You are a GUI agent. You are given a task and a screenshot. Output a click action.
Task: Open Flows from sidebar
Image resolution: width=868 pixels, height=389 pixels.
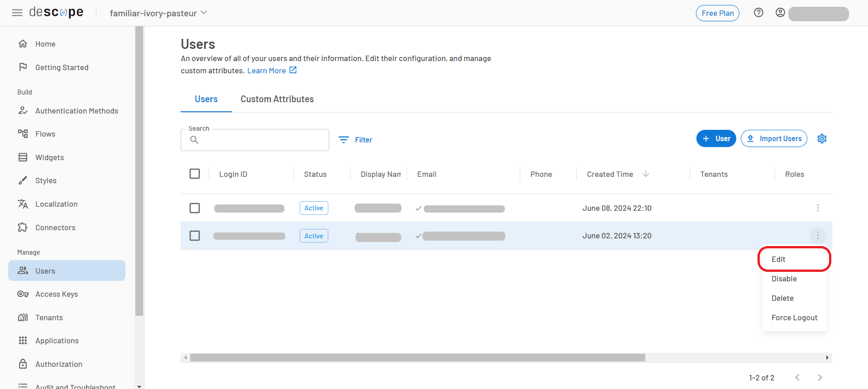click(x=45, y=134)
